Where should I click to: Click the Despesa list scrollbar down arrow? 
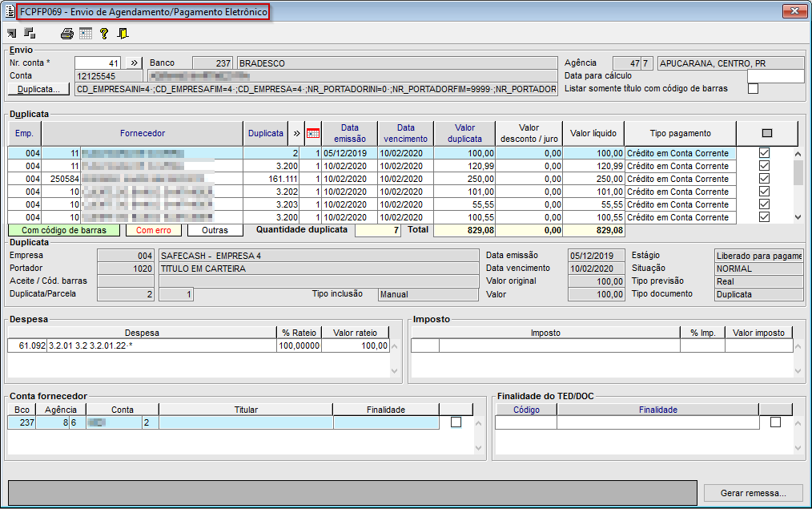(x=395, y=371)
